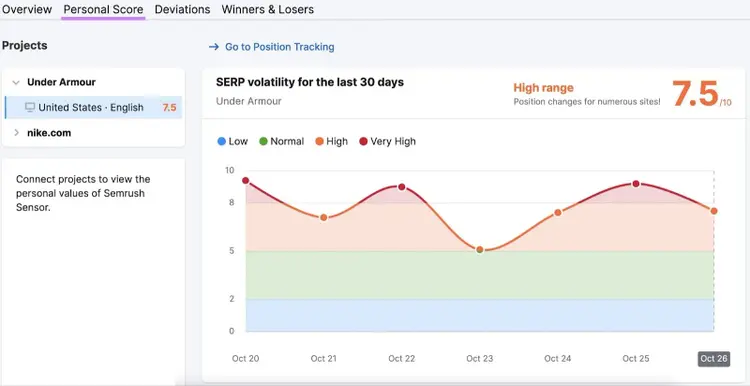Viewport: 750px width, 386px height.
Task: Toggle the High legend item
Action: click(x=331, y=142)
